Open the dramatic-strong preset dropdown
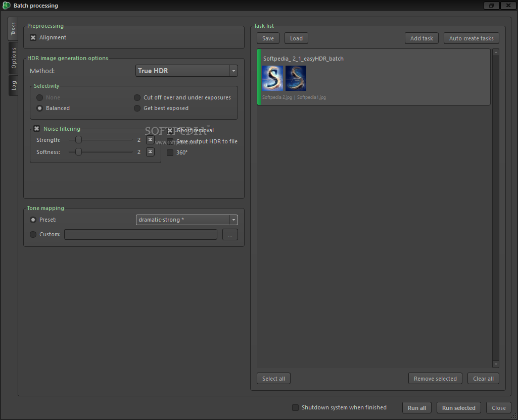 click(186, 220)
